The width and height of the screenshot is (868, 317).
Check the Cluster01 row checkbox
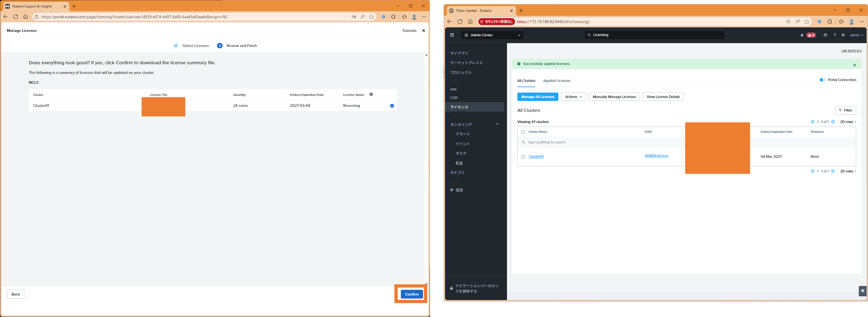tap(523, 157)
